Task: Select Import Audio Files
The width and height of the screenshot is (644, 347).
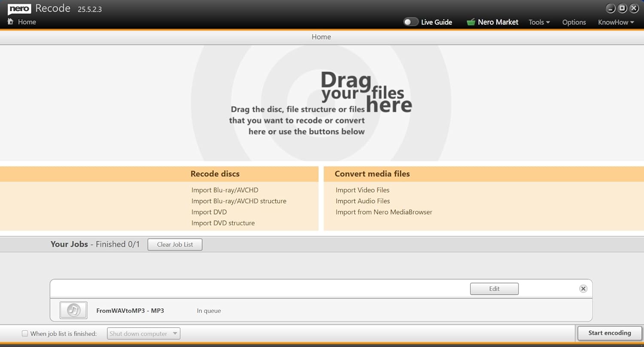Action: coord(363,201)
